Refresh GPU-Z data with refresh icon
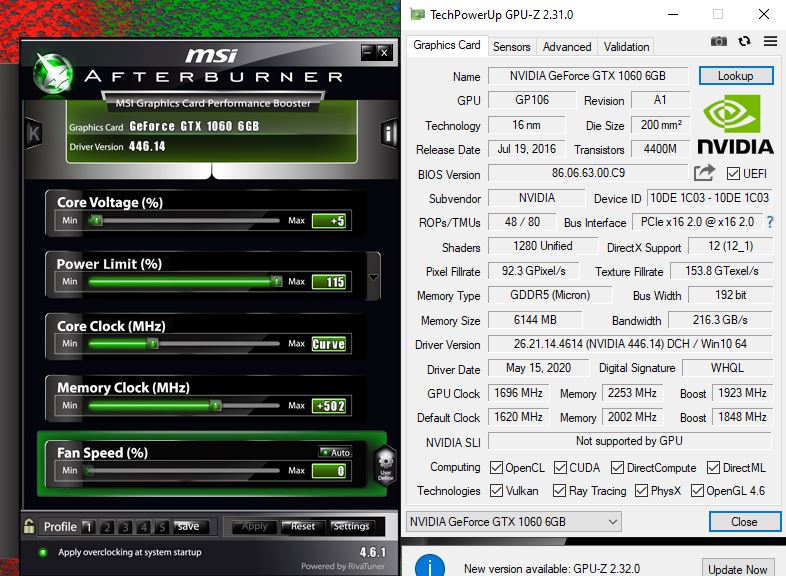This screenshot has width=786, height=576. click(x=744, y=41)
